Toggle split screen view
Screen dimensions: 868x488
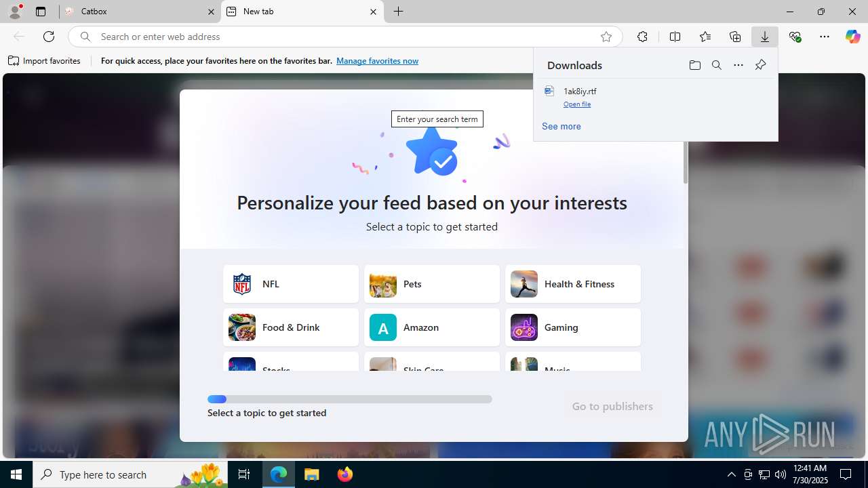point(675,37)
